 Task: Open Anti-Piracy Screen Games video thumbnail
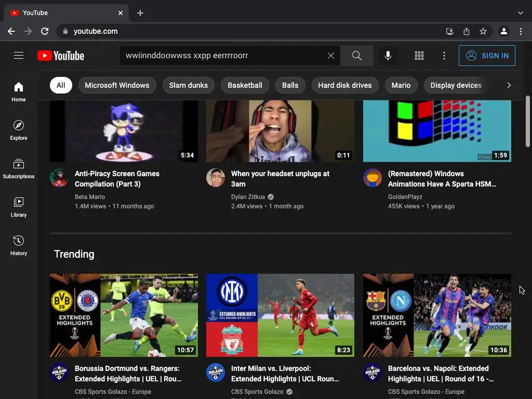(124, 131)
